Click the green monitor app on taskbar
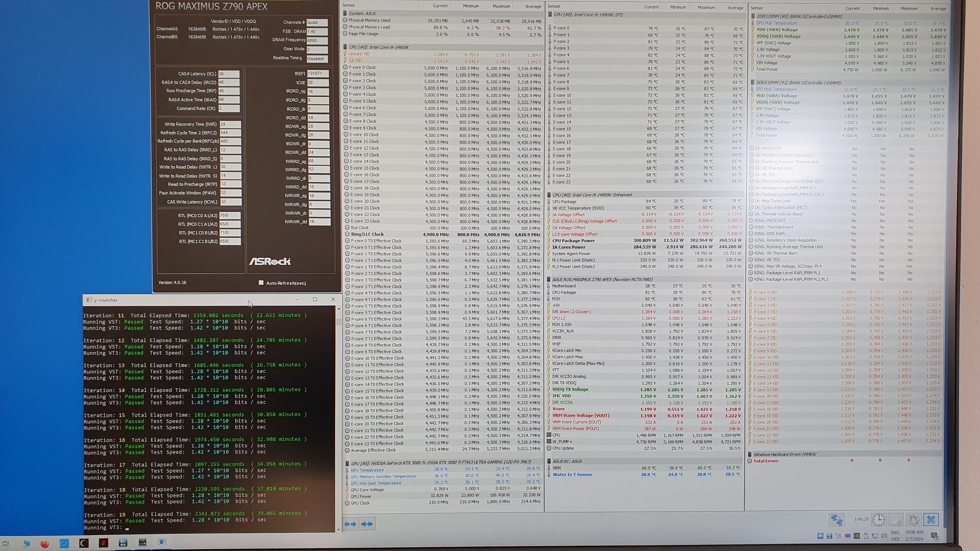The height and width of the screenshot is (551, 980). click(143, 542)
